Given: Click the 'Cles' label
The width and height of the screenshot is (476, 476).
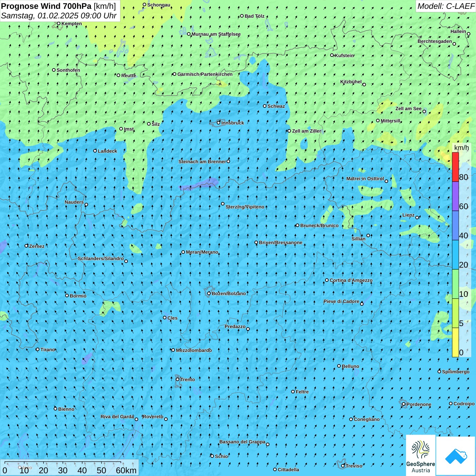Looking at the screenshot, I should (x=172, y=318).
